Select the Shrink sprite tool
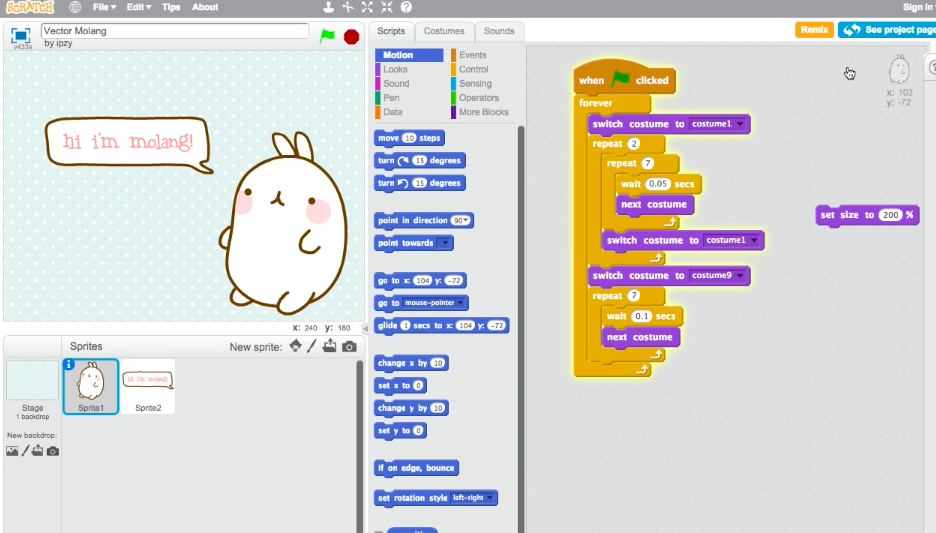The width and height of the screenshot is (936, 533). point(387,7)
